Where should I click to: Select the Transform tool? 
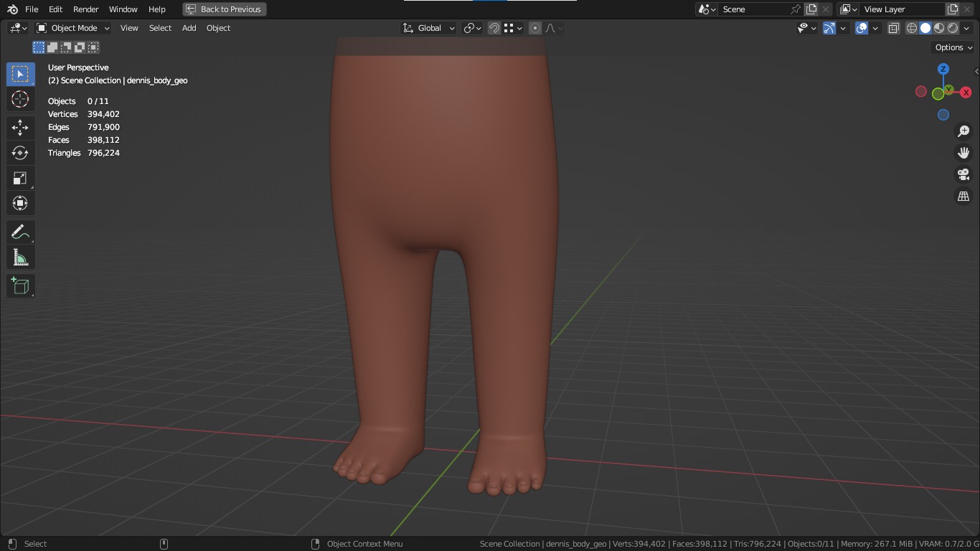point(20,203)
